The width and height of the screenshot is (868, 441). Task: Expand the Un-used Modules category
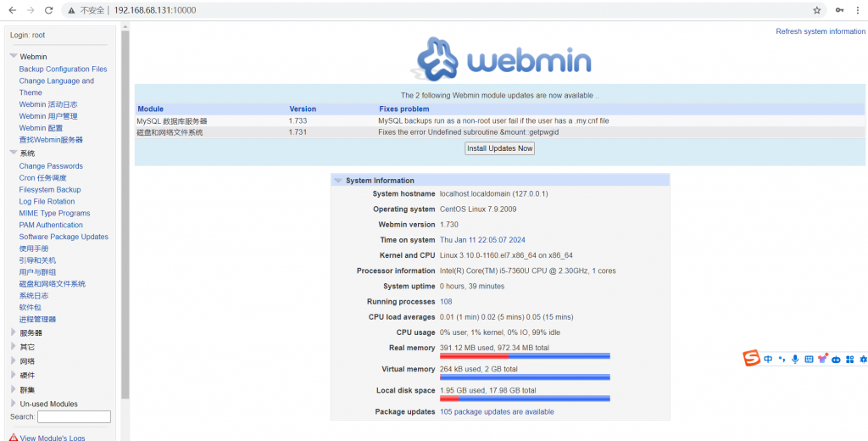coord(14,404)
